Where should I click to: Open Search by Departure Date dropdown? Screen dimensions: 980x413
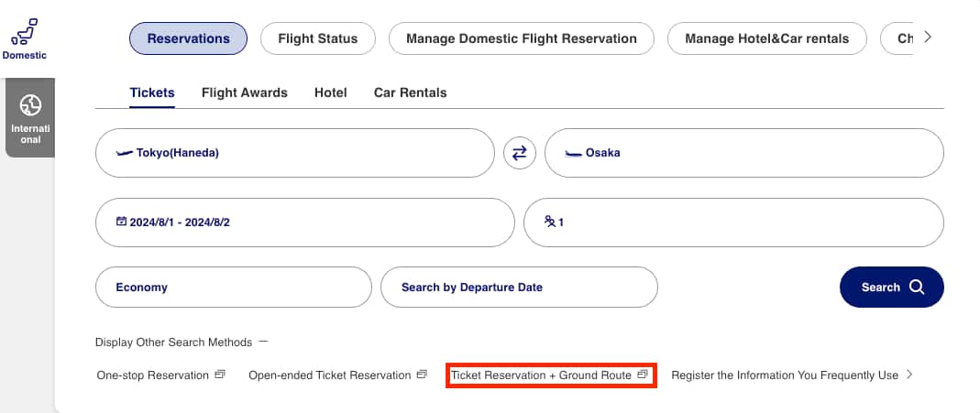[519, 288]
